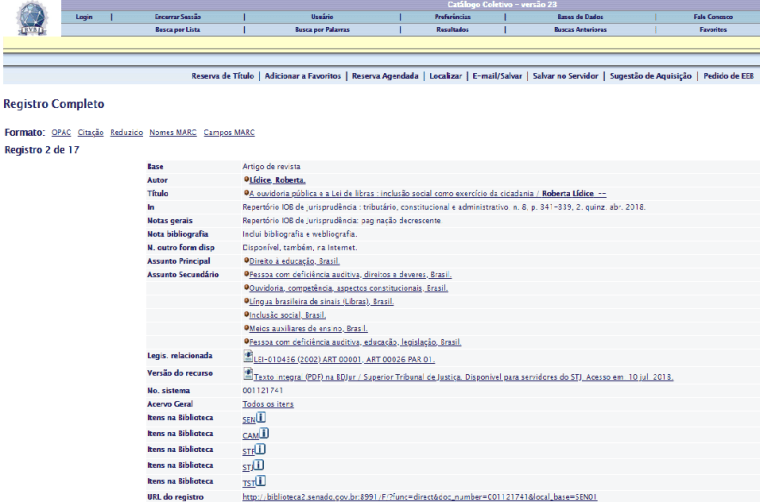Click the bullet icon before Inclusão social subject
Image resolution: width=760 pixels, height=502 pixels.
point(245,314)
